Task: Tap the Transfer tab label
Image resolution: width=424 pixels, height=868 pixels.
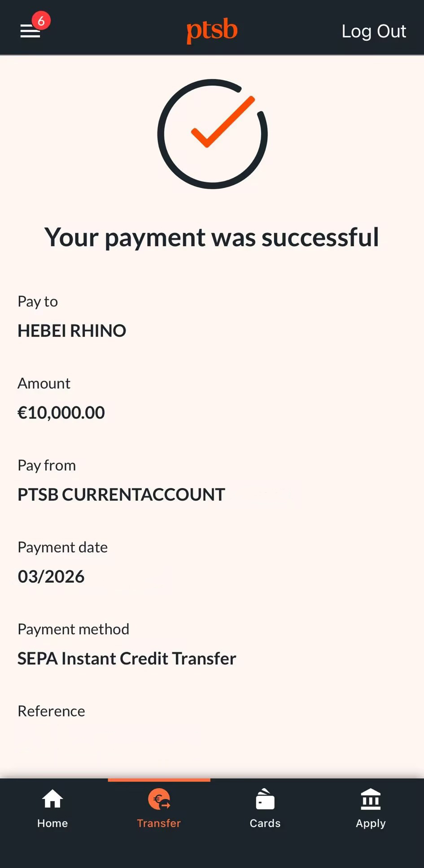Action: click(x=159, y=823)
